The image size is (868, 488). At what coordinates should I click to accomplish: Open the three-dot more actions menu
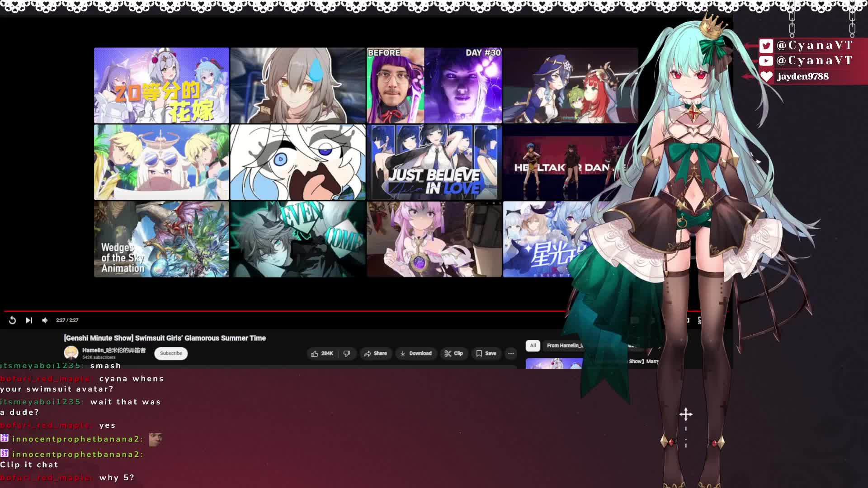tap(511, 353)
